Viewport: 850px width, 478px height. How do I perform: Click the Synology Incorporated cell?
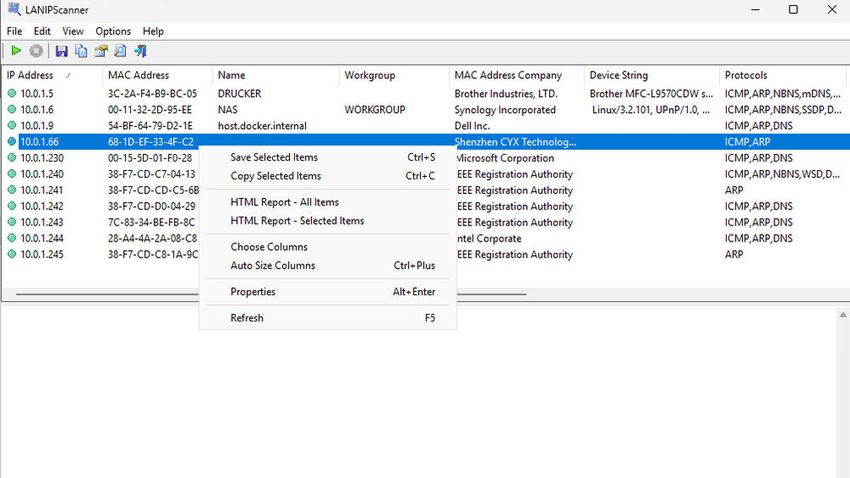[x=505, y=110]
